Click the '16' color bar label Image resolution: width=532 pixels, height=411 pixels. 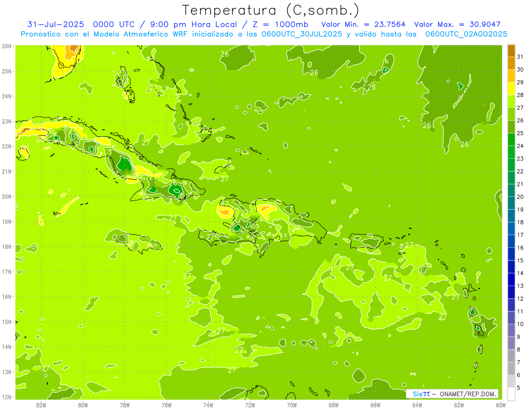point(520,248)
